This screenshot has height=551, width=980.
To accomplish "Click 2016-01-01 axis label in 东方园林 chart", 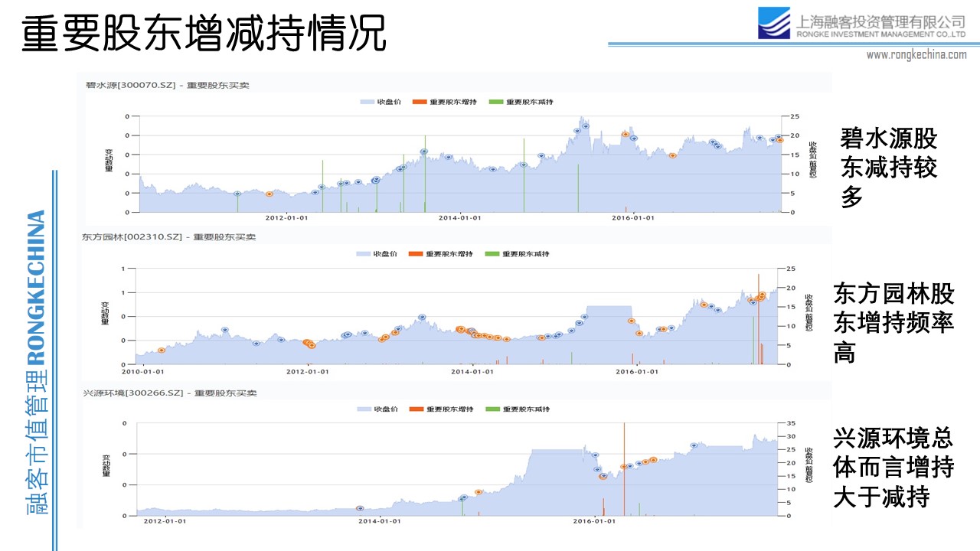I will point(637,371).
